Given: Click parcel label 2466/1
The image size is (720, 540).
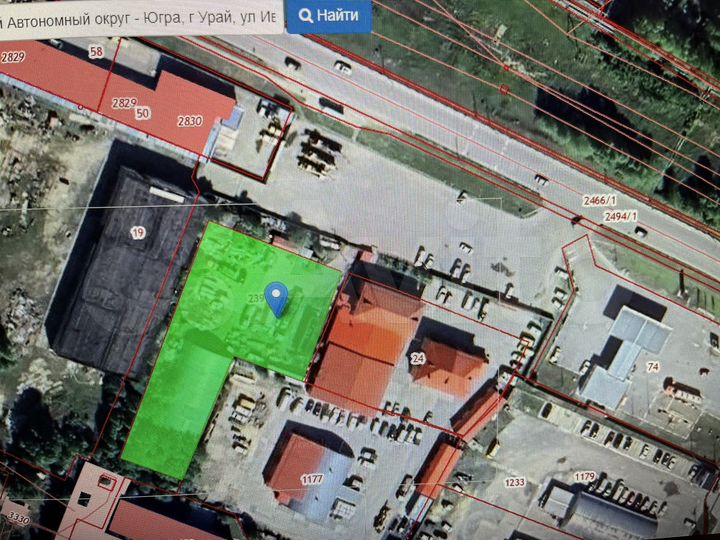Looking at the screenshot, I should 599,201.
